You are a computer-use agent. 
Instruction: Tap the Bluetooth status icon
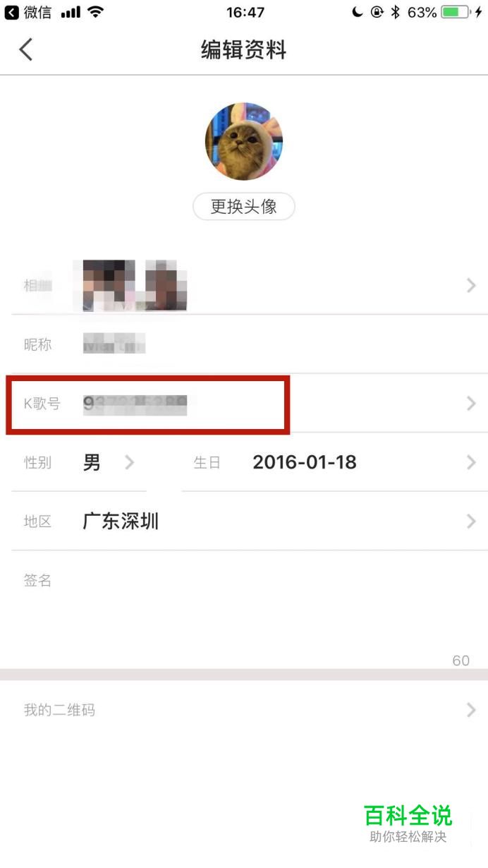396,12
